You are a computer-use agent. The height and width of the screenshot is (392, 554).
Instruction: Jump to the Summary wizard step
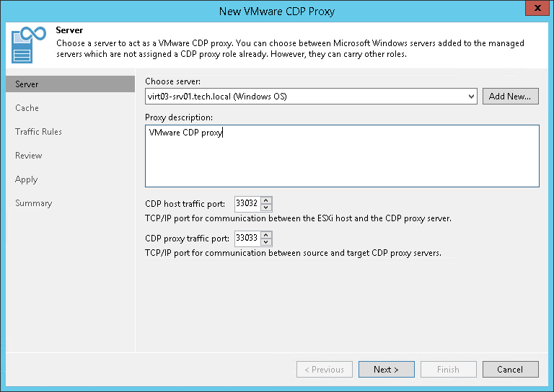(34, 203)
